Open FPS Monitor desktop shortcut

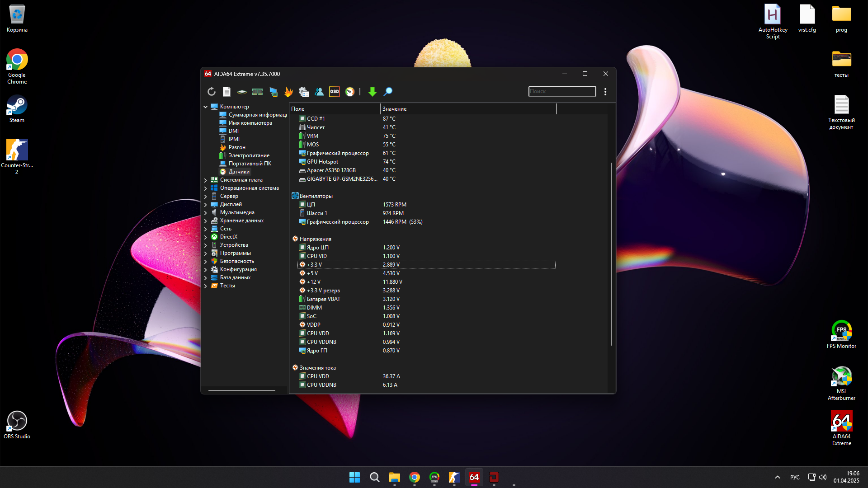(841, 334)
